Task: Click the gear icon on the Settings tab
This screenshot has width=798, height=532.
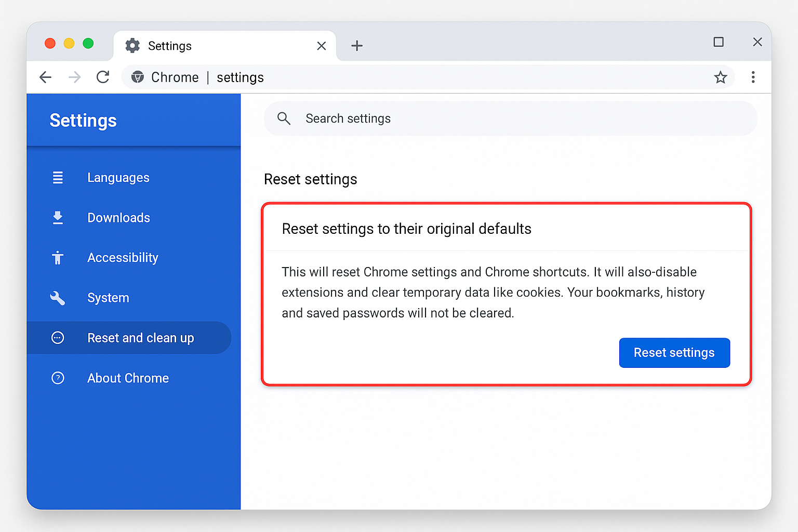Action: point(132,46)
